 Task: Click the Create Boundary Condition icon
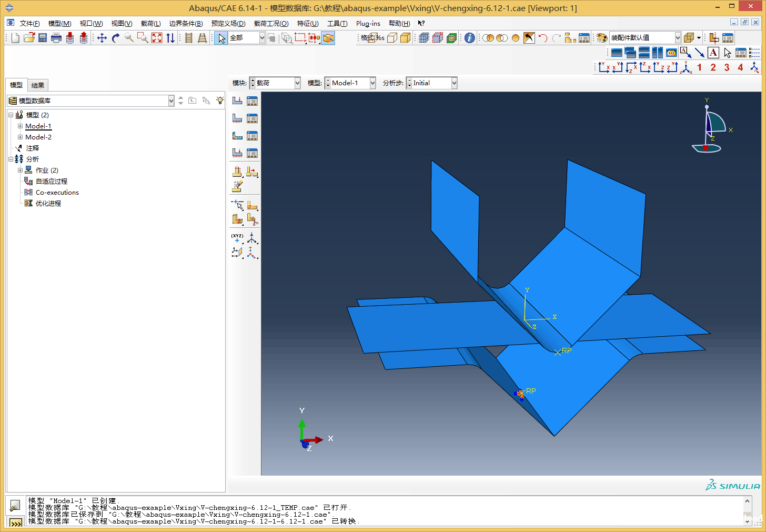pyautogui.click(x=237, y=118)
